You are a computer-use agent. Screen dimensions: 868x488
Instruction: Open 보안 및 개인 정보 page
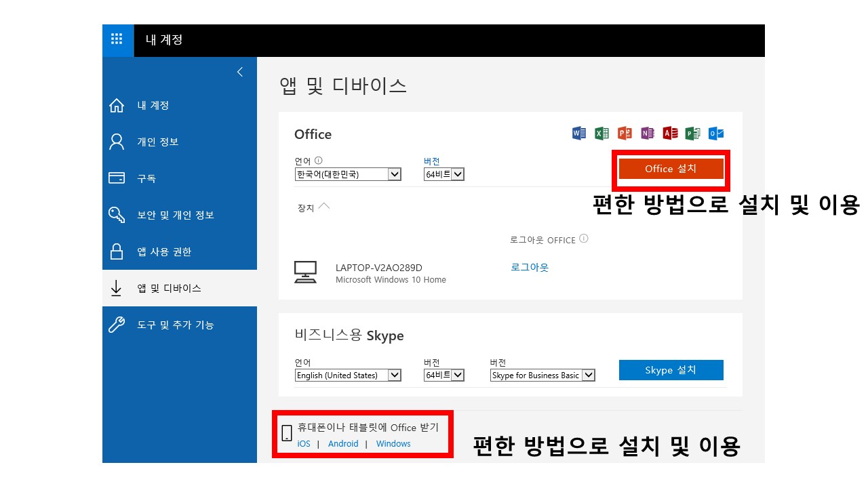click(x=176, y=215)
